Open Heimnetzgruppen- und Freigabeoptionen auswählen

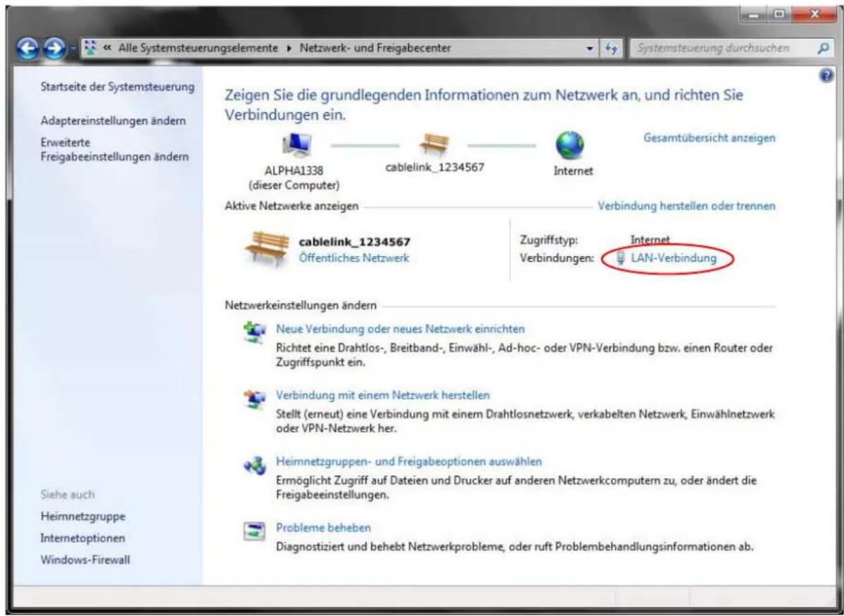(x=409, y=461)
